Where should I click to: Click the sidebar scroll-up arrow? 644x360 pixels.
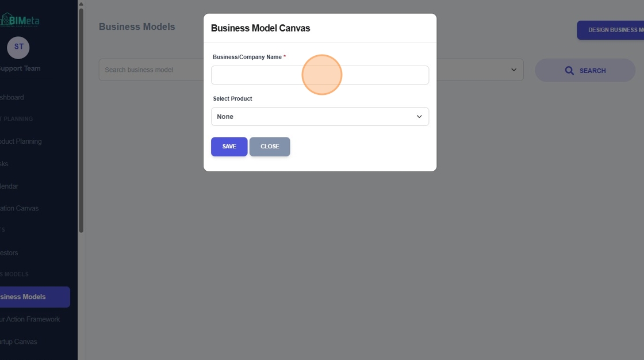pyautogui.click(x=81, y=4)
